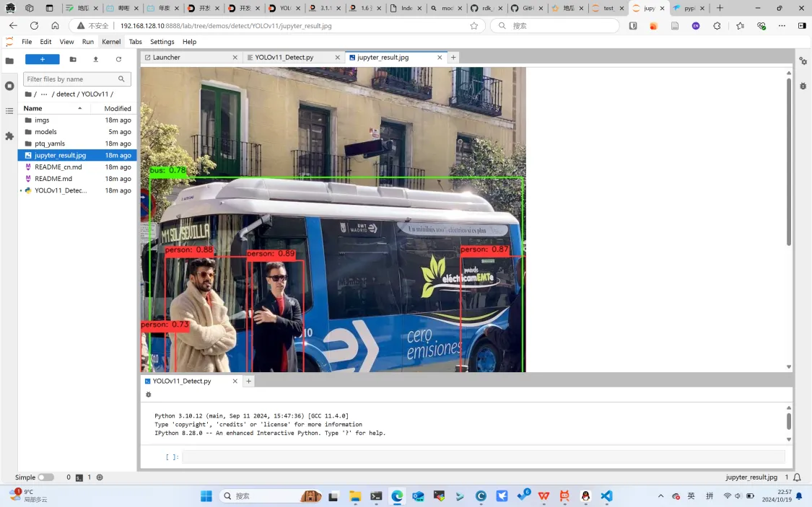Image resolution: width=812 pixels, height=507 pixels.
Task: Open the browser favorites list icon
Action: 740,25
